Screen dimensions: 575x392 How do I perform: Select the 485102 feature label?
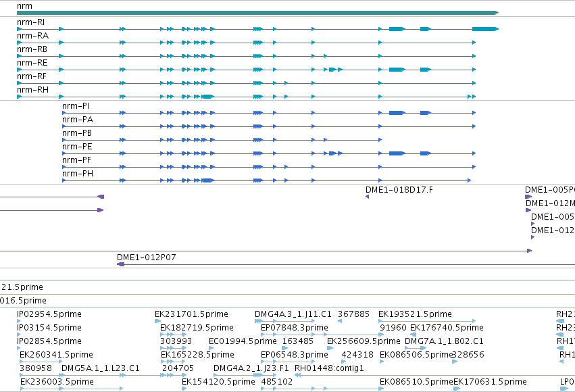click(x=277, y=383)
